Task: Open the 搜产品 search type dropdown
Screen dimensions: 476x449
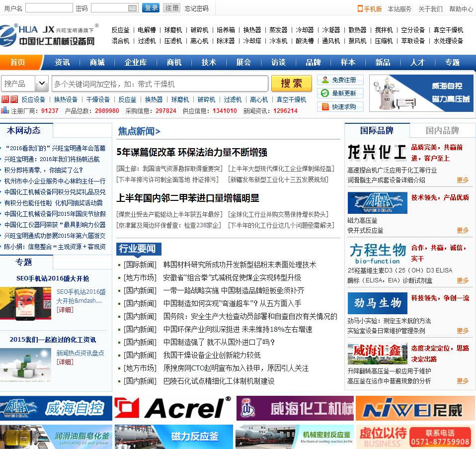Action: pos(24,84)
